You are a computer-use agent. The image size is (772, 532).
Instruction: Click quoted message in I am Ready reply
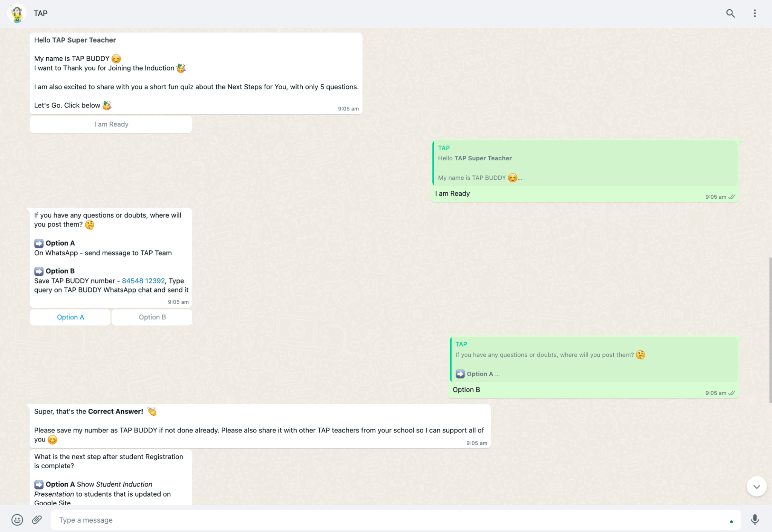coord(585,163)
